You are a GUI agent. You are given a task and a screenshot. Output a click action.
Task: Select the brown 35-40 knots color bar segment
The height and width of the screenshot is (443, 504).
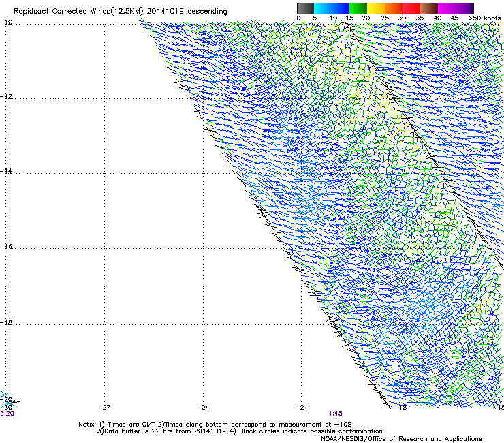[429, 8]
